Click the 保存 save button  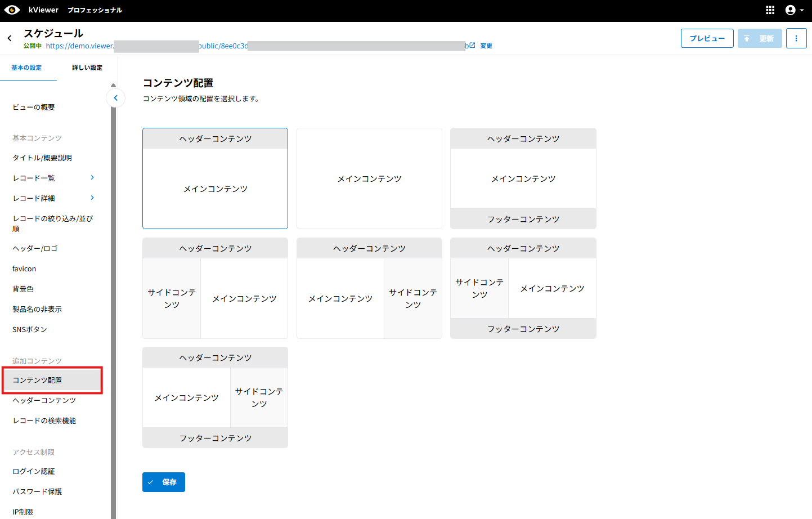[163, 482]
